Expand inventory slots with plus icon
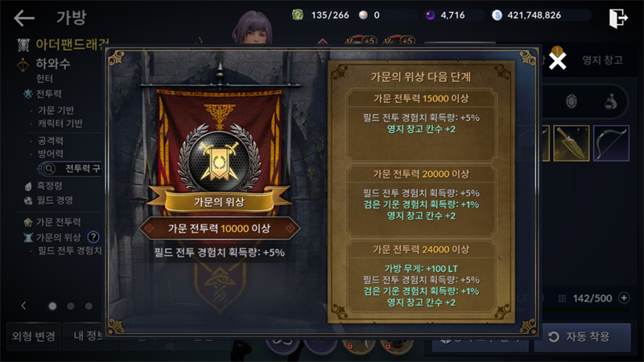This screenshot has width=644, height=362. tap(624, 298)
